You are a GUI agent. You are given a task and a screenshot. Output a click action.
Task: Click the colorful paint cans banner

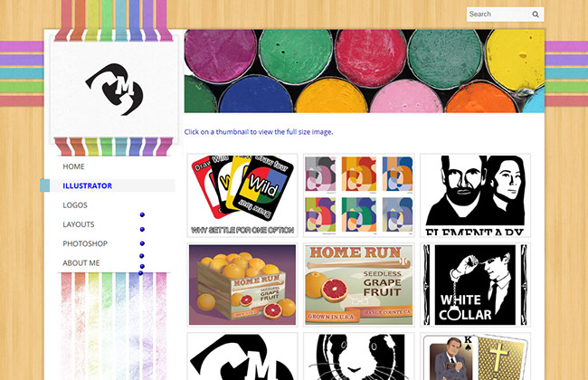[x=365, y=71]
